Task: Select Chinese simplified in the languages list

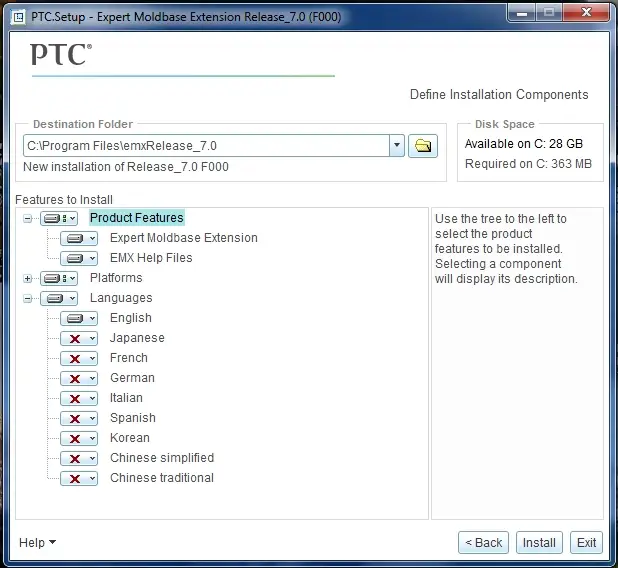Action: 162,458
